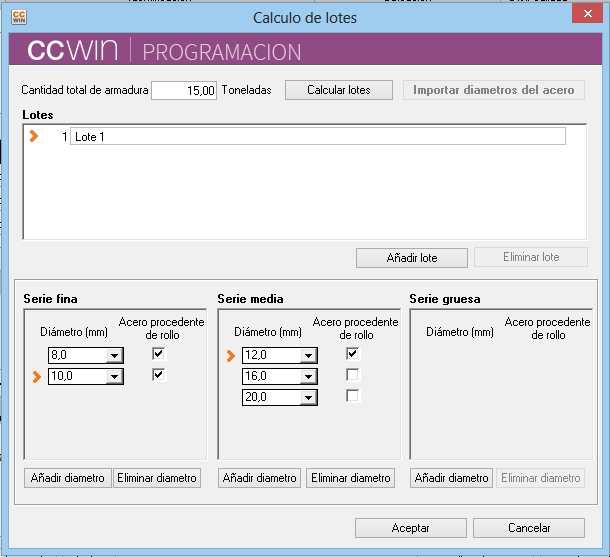The image size is (610, 557).
Task: Click Añadir lote button
Action: 411,258
